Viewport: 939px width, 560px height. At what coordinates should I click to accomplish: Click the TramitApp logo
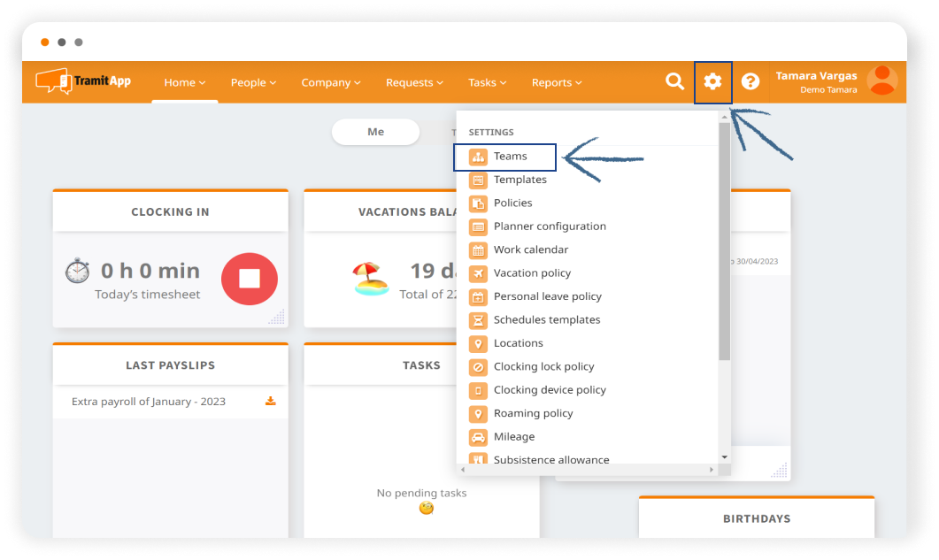click(83, 81)
